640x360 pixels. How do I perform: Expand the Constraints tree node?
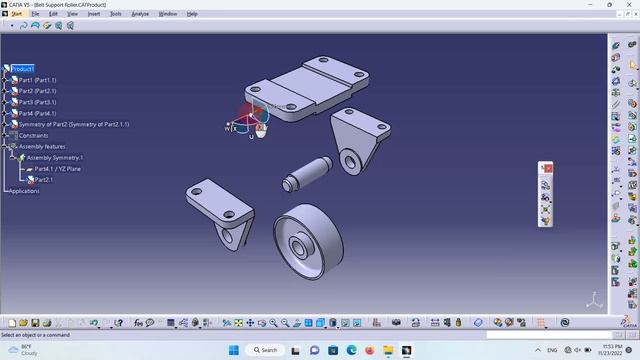tap(4, 135)
